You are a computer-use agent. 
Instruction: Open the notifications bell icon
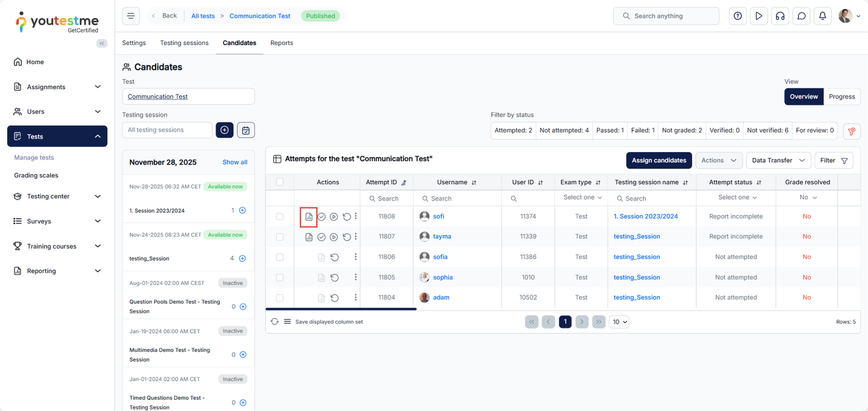tap(822, 16)
